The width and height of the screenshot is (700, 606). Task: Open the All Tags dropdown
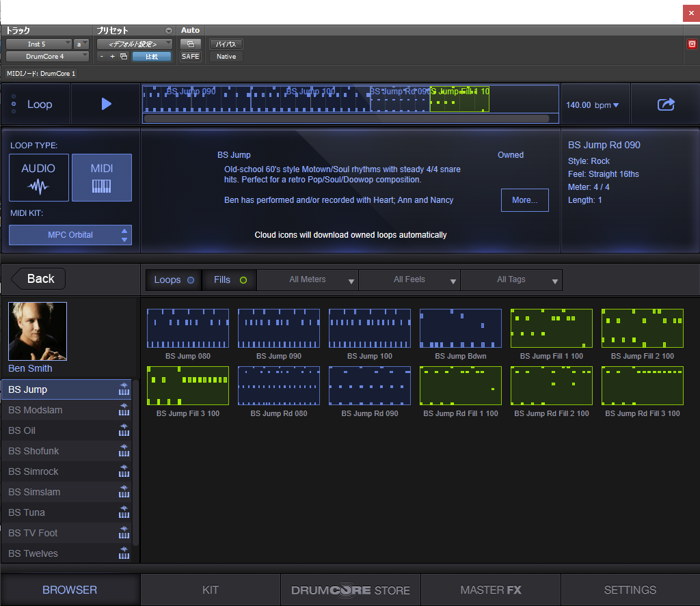click(x=511, y=280)
